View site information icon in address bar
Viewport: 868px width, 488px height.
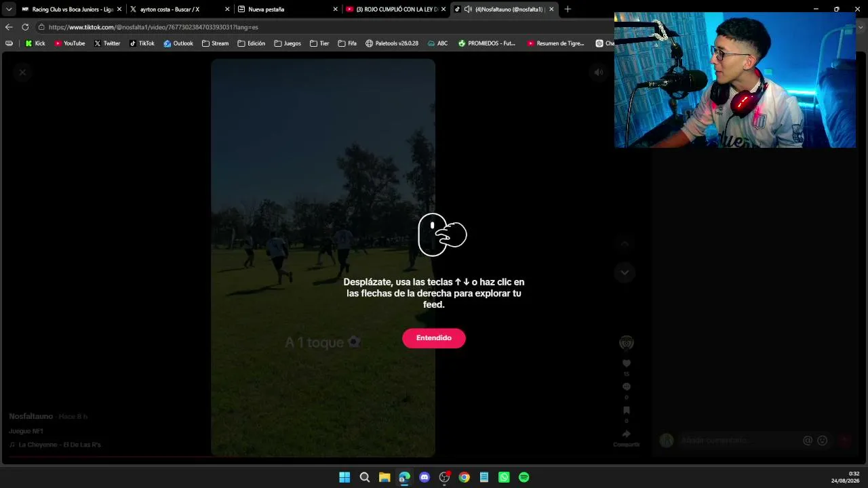(41, 27)
